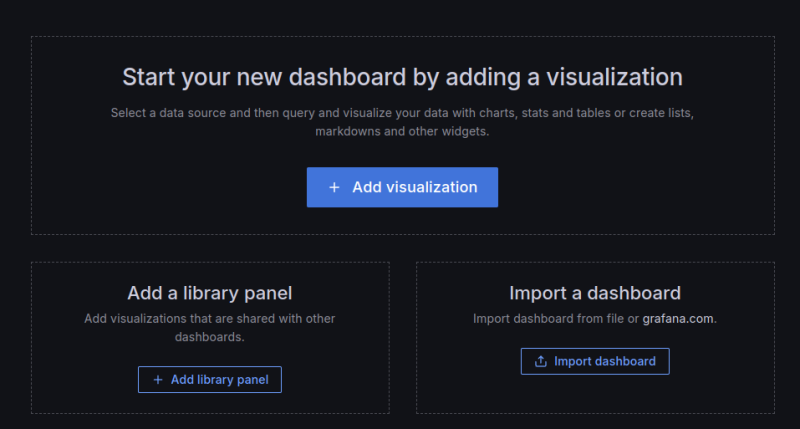
Task: Click the 'markdowns and other widgets' text line
Action: click(x=402, y=132)
